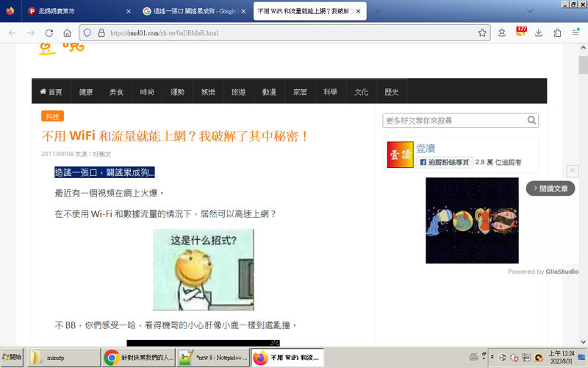Viewport: 588px width, 368px height.
Task: Click the 閱讀文章 read article button
Action: pyautogui.click(x=551, y=188)
